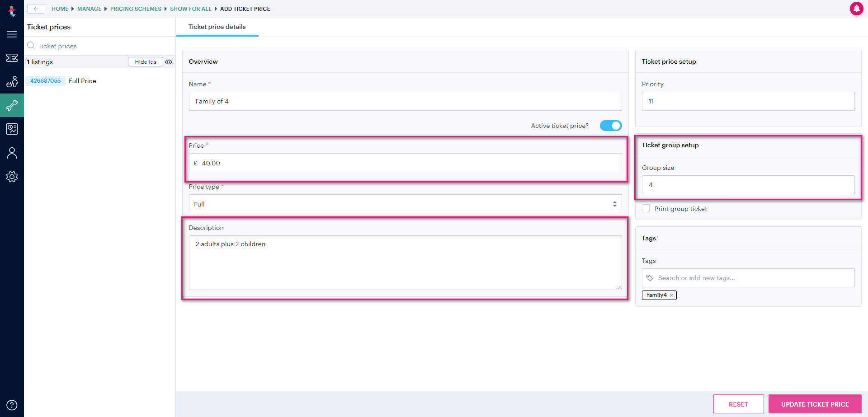Go to SHOW FOR ALL breadcrumb
868x417 pixels.
(x=191, y=9)
